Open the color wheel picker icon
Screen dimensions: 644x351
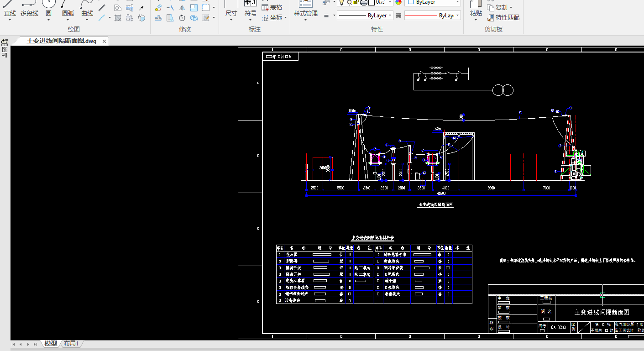[x=398, y=2]
